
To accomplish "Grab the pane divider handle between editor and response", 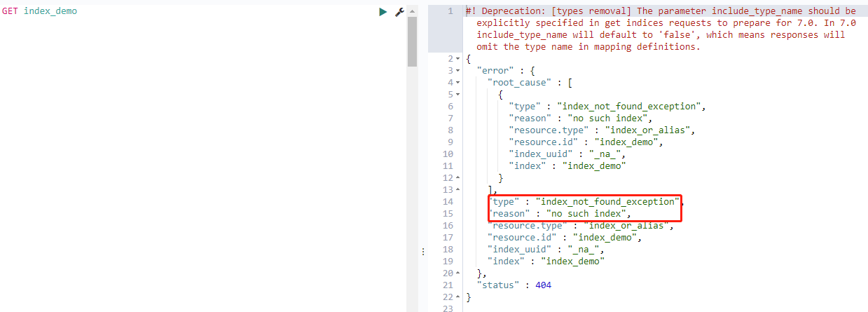I will pyautogui.click(x=422, y=251).
